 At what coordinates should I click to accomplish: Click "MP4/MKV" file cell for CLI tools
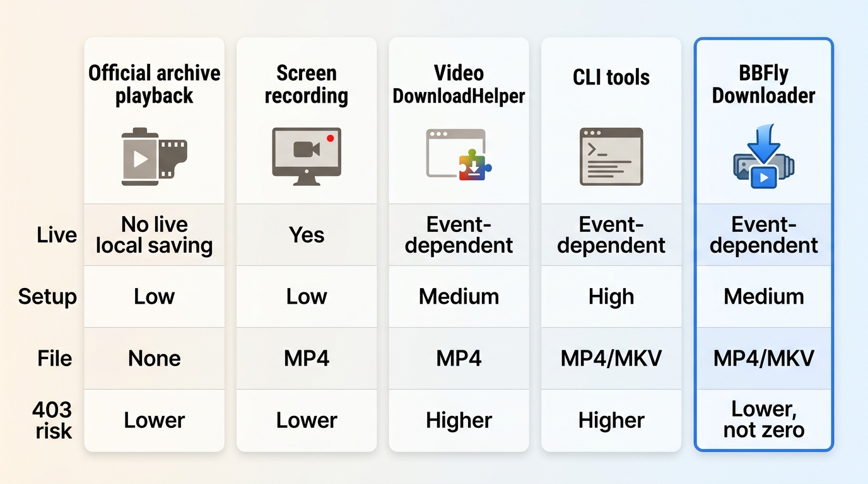tap(611, 359)
